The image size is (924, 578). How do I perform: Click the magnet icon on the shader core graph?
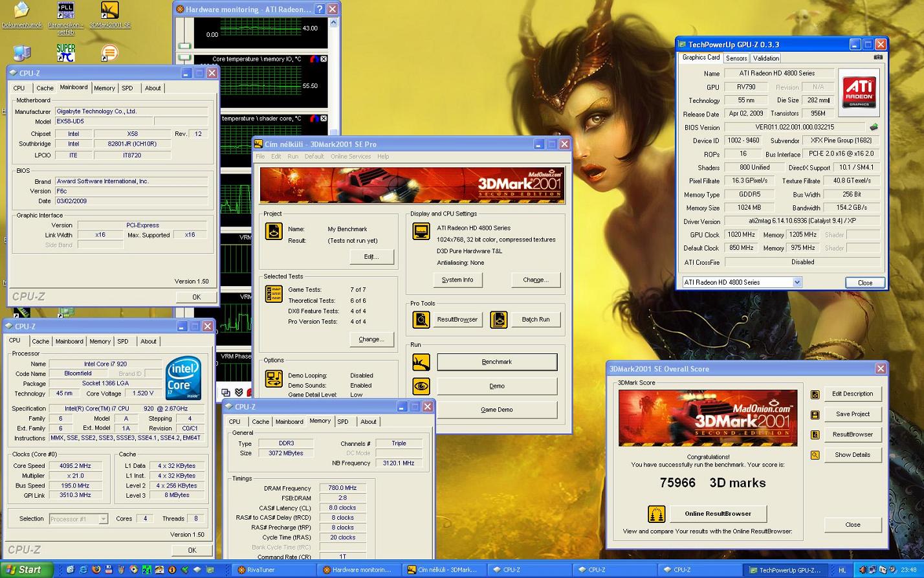pyautogui.click(x=314, y=118)
